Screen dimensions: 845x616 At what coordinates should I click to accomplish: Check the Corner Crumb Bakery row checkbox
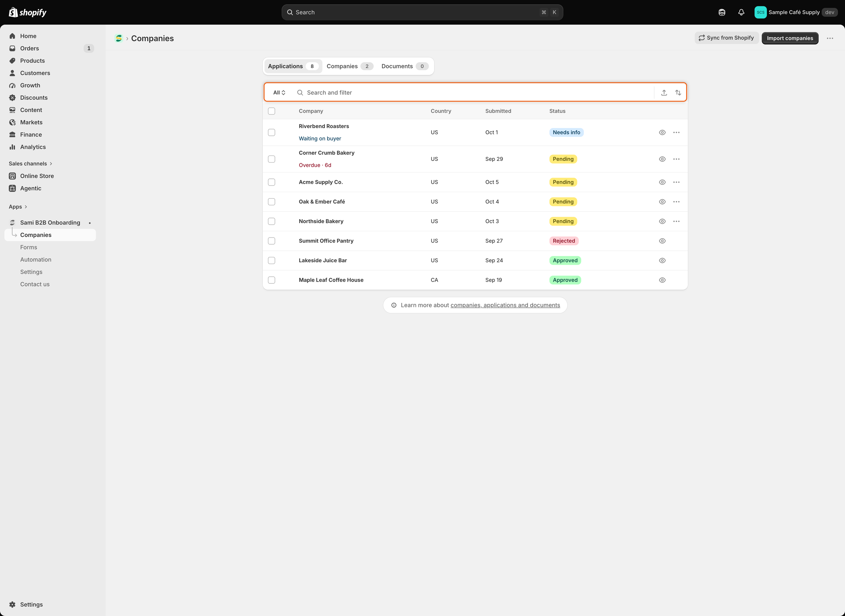click(271, 159)
